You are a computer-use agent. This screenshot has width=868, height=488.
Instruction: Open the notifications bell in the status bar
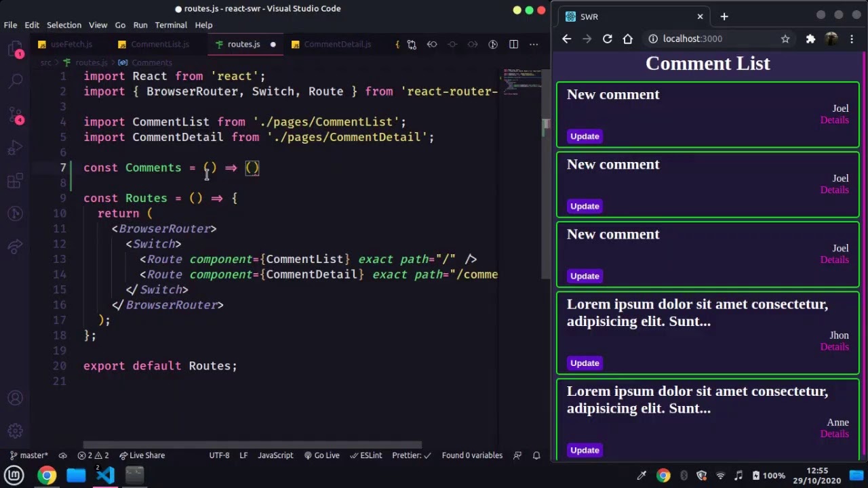pyautogui.click(x=536, y=455)
